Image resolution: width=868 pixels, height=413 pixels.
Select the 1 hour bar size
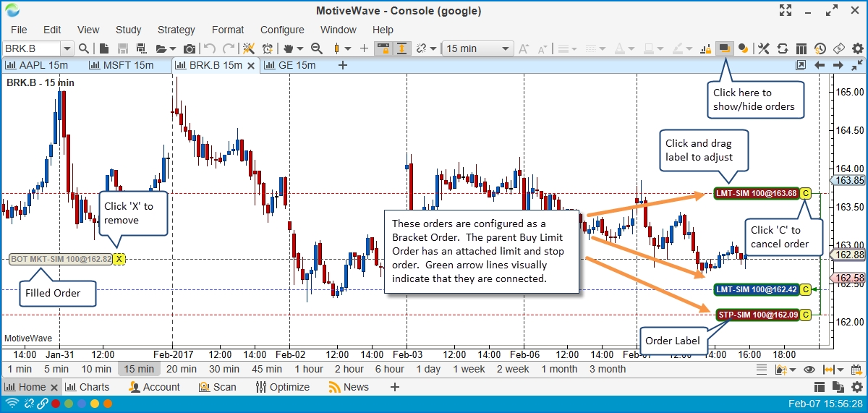pos(308,369)
